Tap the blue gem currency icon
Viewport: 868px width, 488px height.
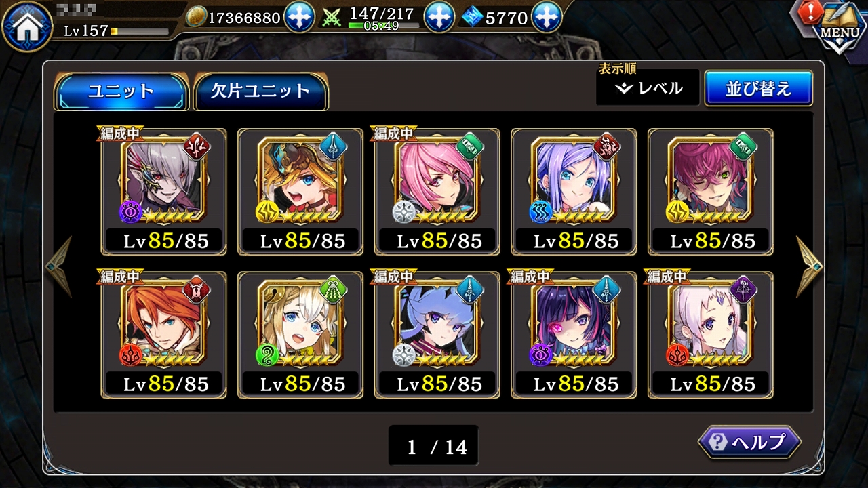(x=473, y=17)
